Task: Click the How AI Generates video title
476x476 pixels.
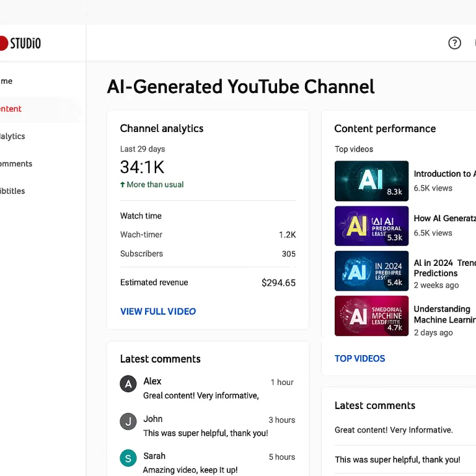Action: pos(445,218)
